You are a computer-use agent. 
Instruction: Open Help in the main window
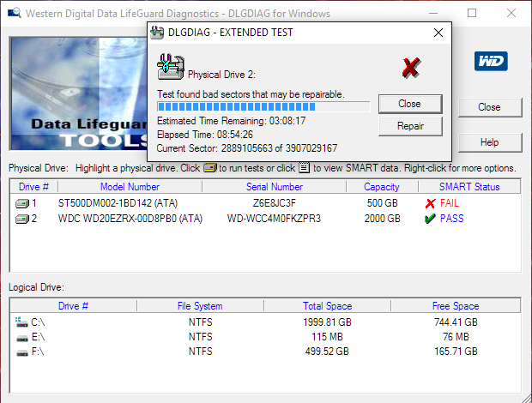[x=490, y=142]
